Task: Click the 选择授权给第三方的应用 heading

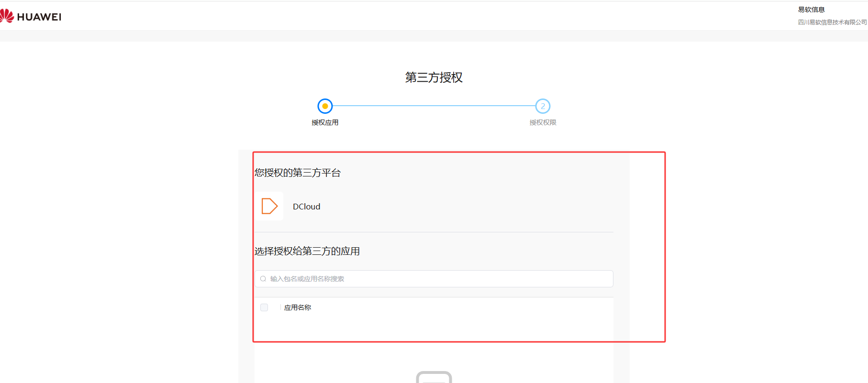Action: [x=307, y=251]
